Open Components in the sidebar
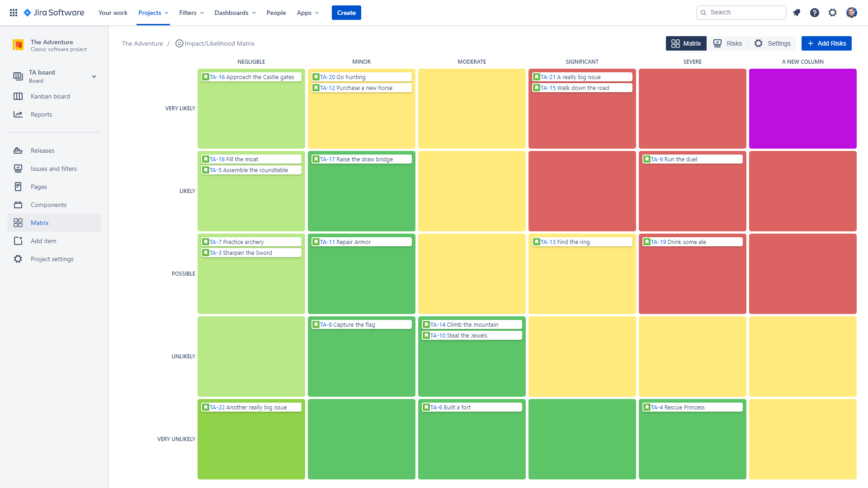 [48, 205]
